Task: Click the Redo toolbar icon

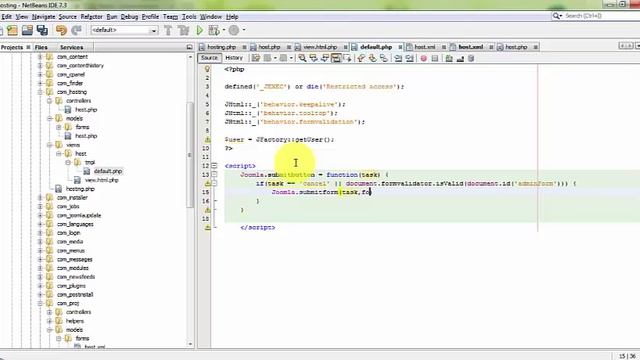Action: tap(76, 30)
